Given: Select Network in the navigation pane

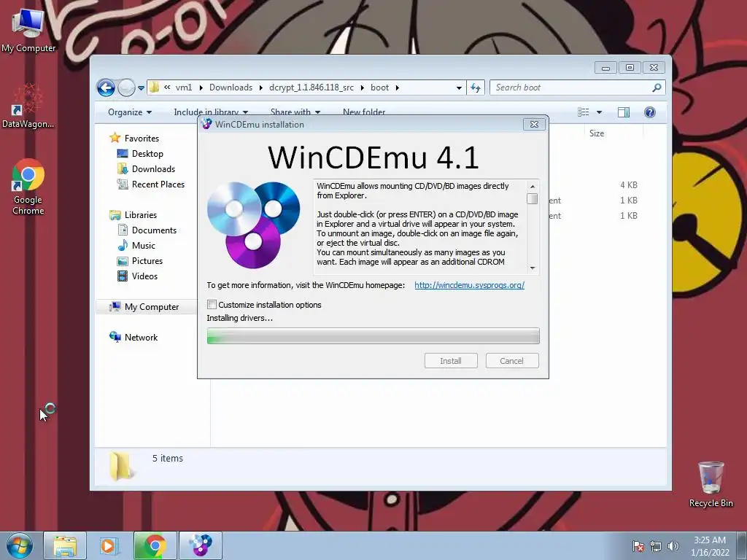Looking at the screenshot, I should [x=141, y=338].
